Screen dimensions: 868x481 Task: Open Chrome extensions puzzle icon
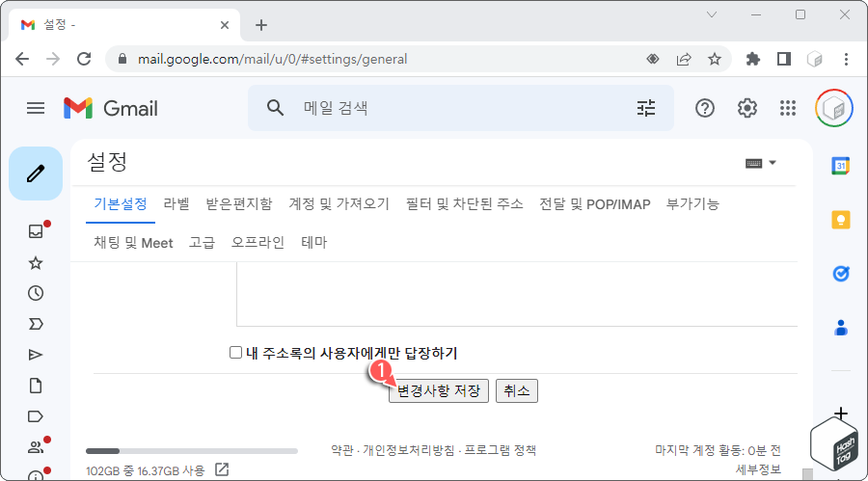click(753, 59)
